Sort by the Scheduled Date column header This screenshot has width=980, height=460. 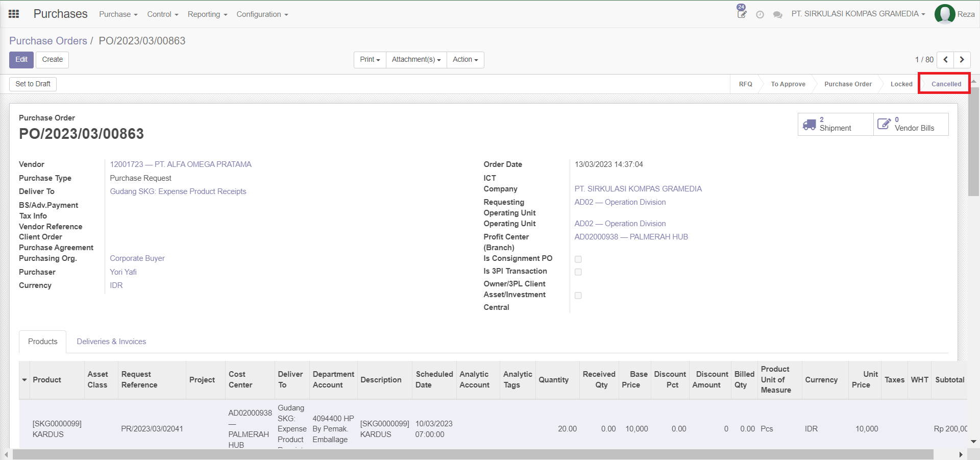coord(434,380)
